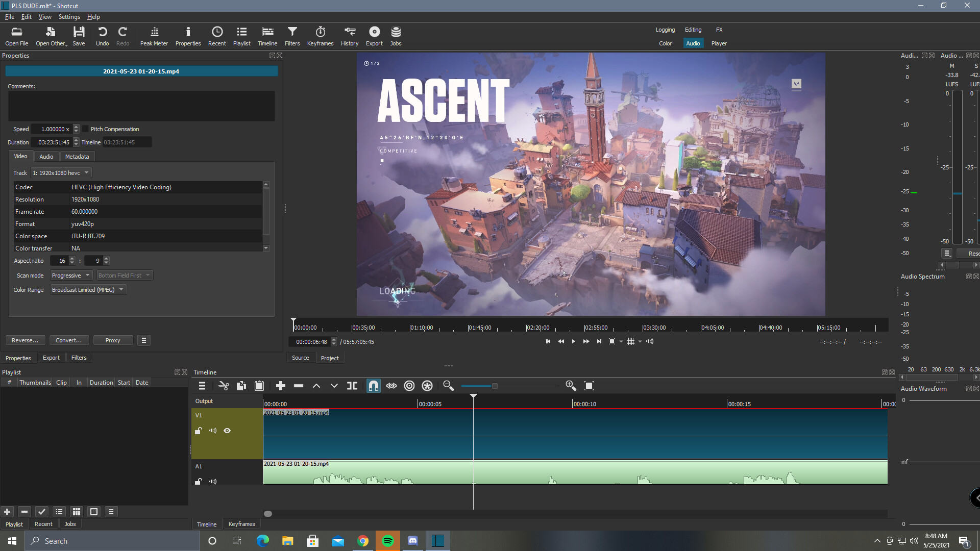This screenshot has height=551, width=980.
Task: Add item to playlist with plus icon
Action: [7, 512]
